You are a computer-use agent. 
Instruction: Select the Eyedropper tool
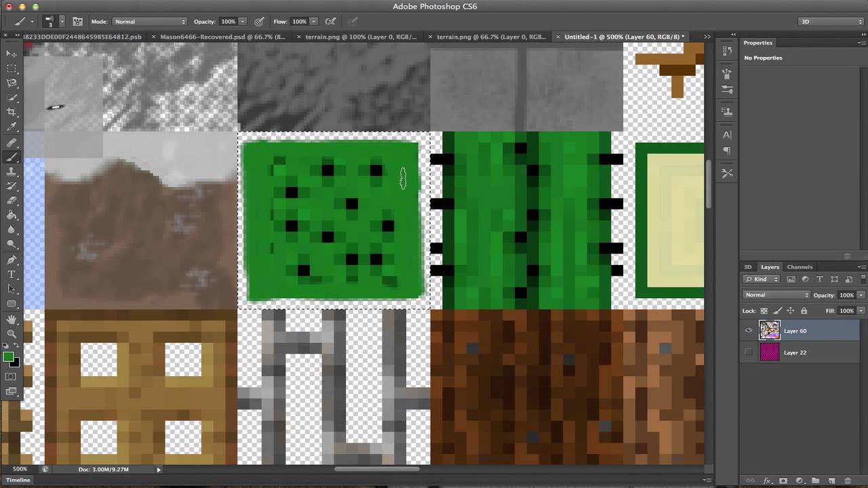point(12,127)
